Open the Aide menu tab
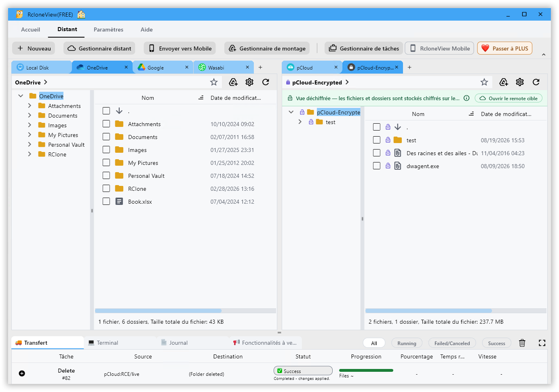Image resolution: width=559 pixels, height=392 pixels. (147, 30)
